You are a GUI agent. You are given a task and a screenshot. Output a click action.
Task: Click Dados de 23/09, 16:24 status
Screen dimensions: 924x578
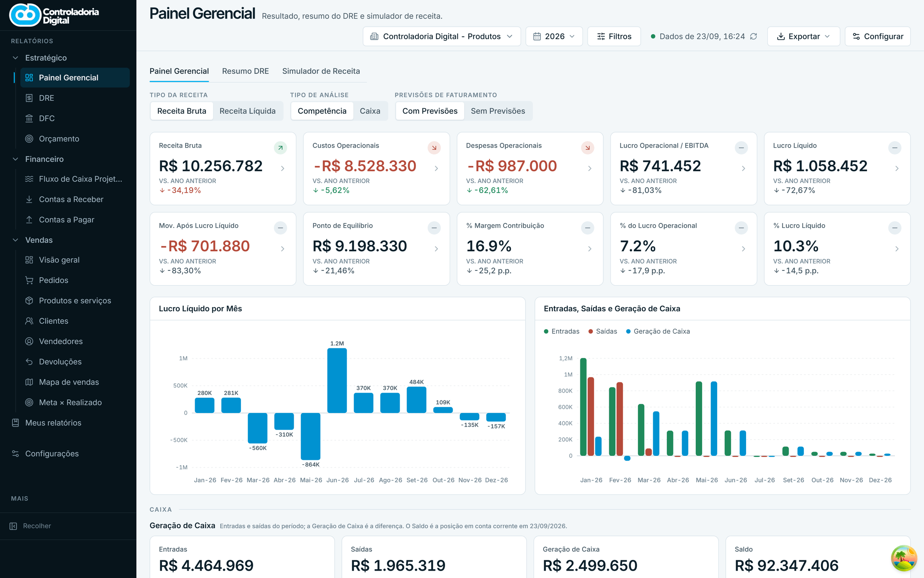(698, 36)
